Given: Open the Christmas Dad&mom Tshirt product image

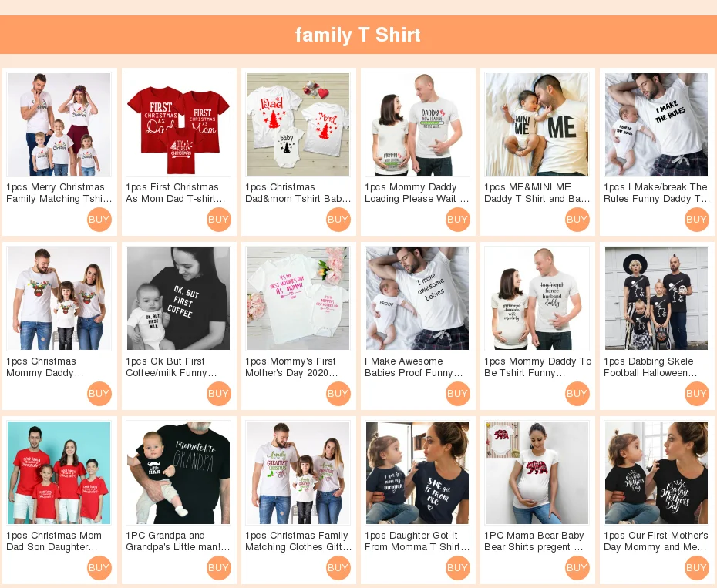Looking at the screenshot, I should (x=298, y=124).
